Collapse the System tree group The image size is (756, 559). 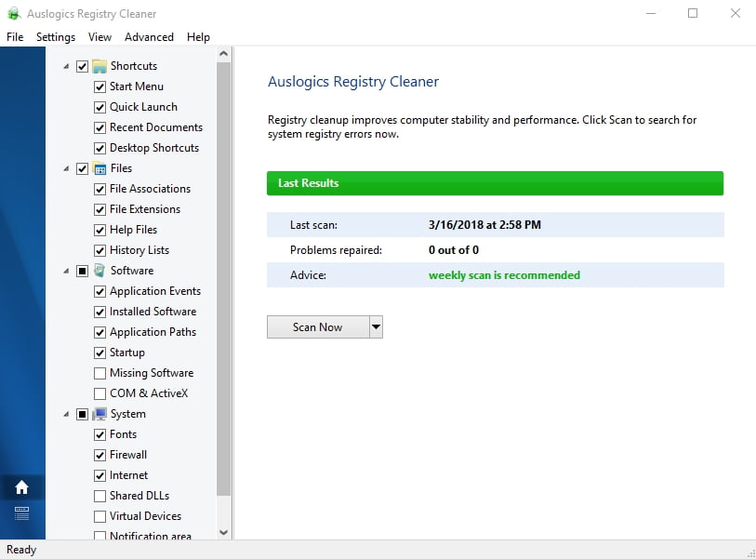point(66,414)
